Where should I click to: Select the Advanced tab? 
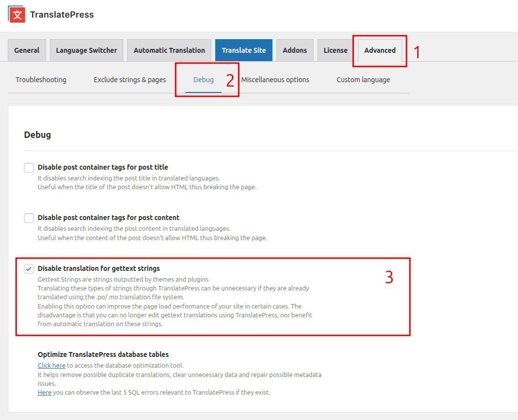pyautogui.click(x=380, y=50)
